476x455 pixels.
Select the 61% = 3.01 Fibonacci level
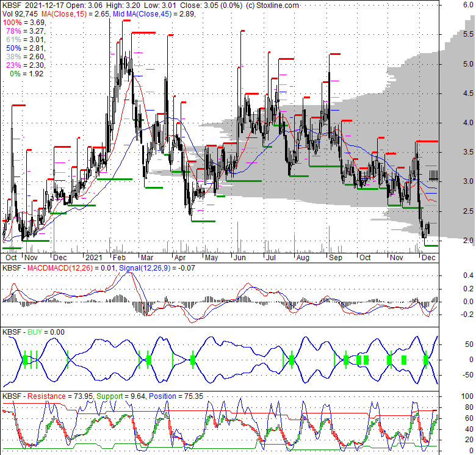tap(26, 40)
